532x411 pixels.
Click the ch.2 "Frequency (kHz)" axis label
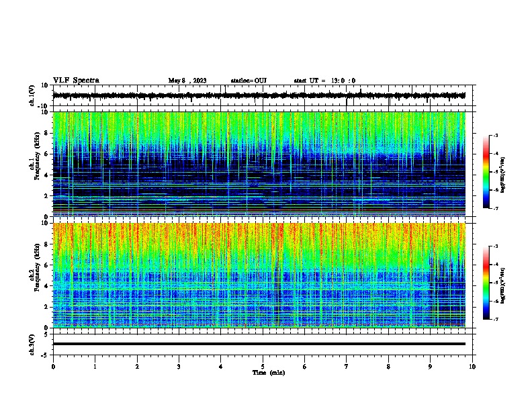click(x=37, y=267)
